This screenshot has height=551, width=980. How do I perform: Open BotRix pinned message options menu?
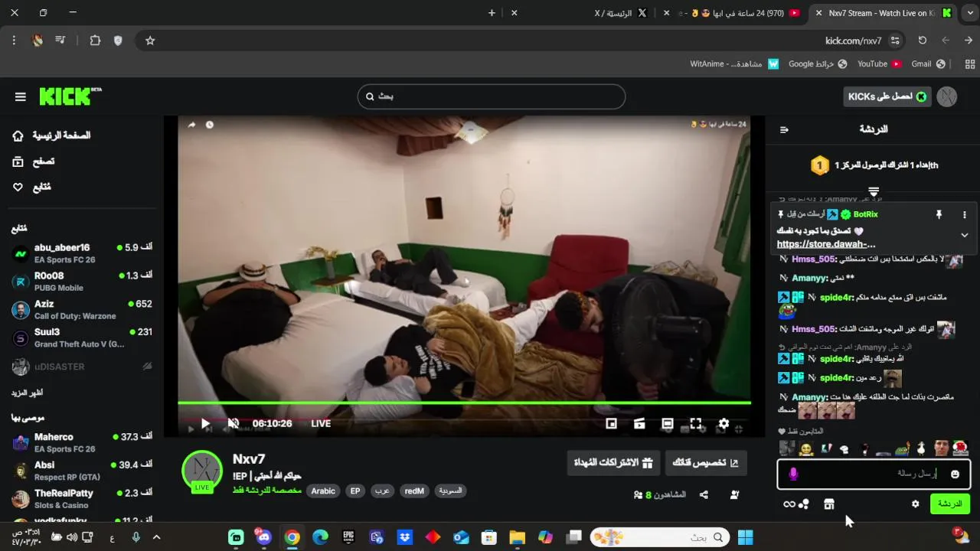pyautogui.click(x=965, y=215)
